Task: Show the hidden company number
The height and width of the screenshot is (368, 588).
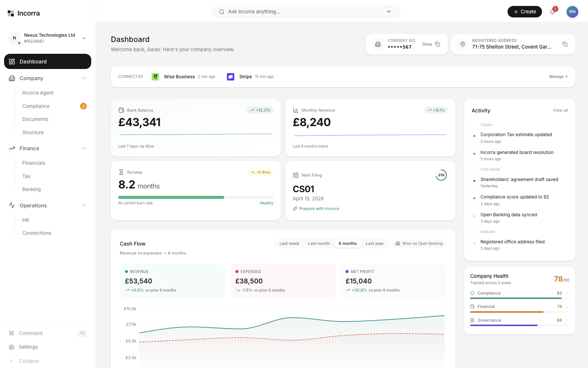Action: point(427,44)
